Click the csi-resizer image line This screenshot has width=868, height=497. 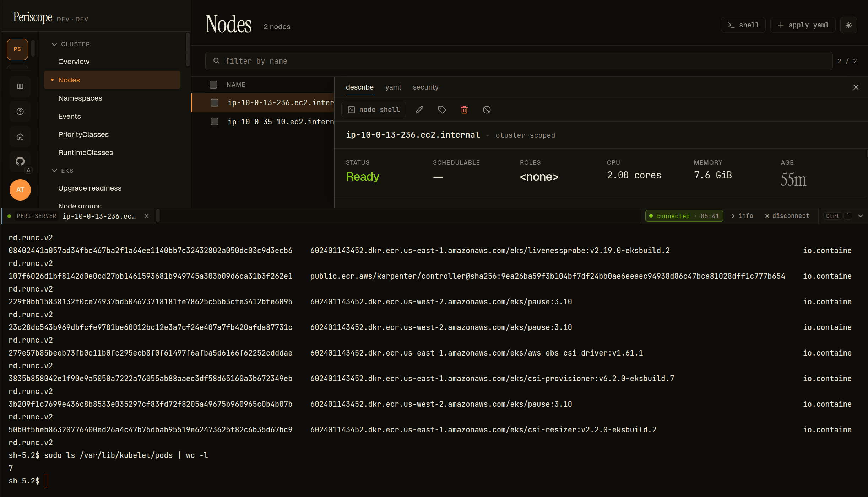pos(483,430)
